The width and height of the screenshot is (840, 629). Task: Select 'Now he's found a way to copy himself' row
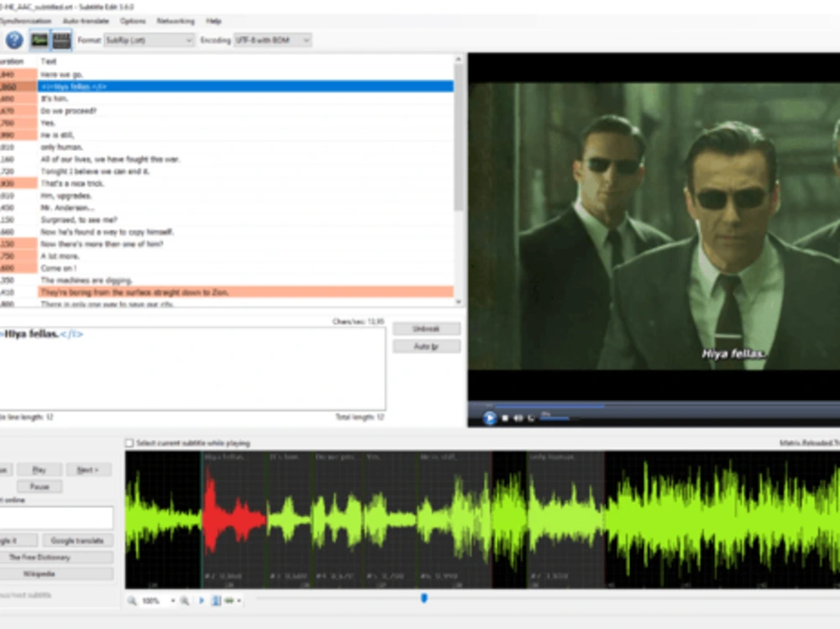[226, 232]
